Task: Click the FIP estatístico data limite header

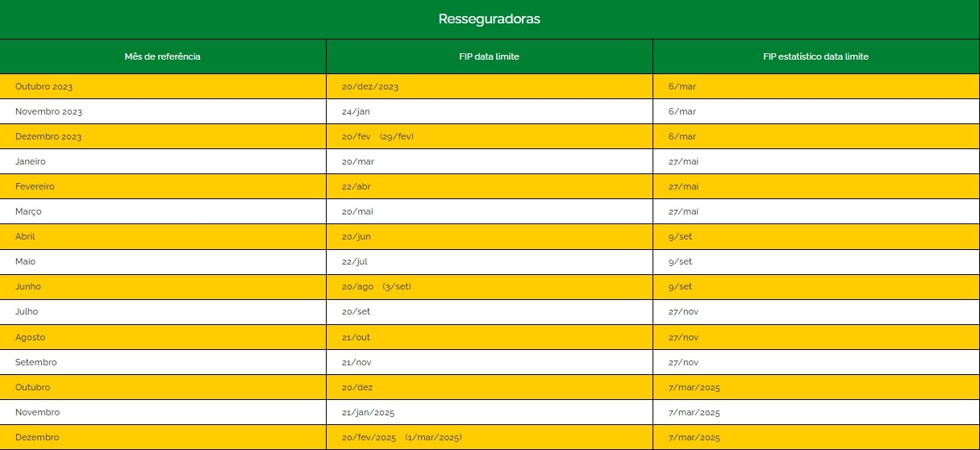Action: tap(816, 56)
